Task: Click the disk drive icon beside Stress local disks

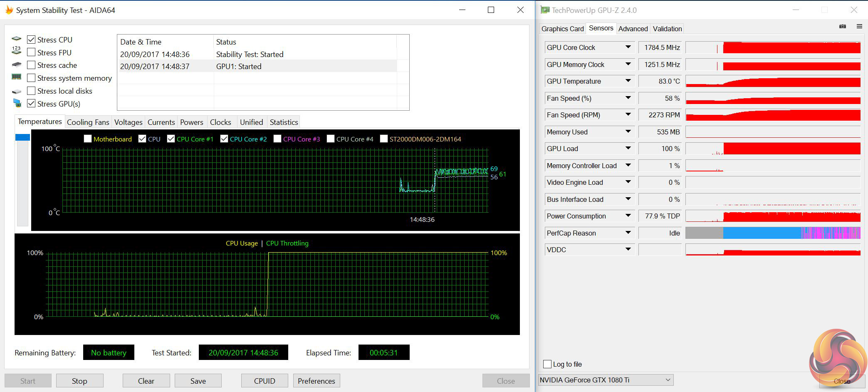Action: tap(17, 91)
